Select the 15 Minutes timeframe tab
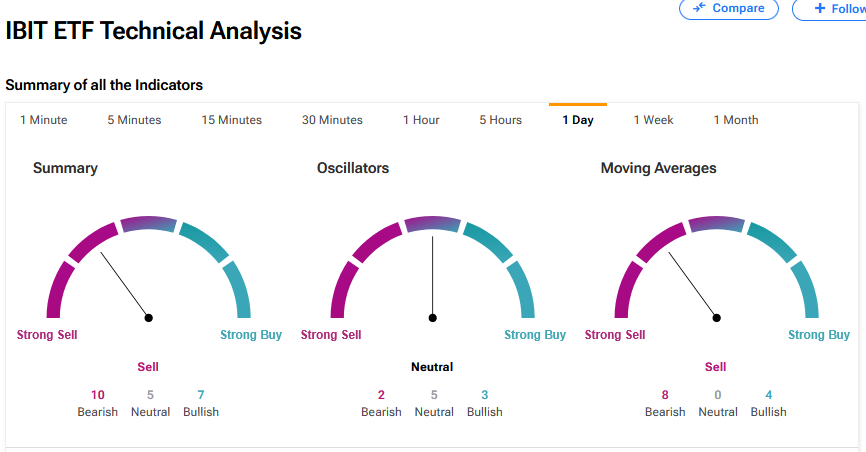The height and width of the screenshot is (452, 866). point(231,120)
